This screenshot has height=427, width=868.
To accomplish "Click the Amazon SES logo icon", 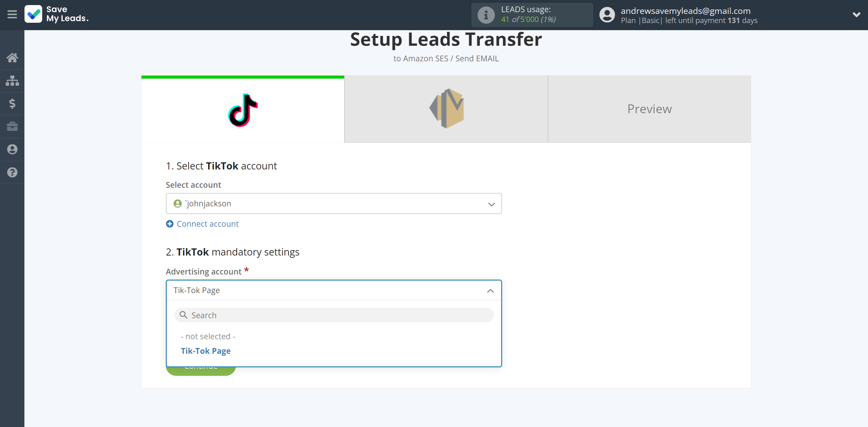I will (x=446, y=109).
